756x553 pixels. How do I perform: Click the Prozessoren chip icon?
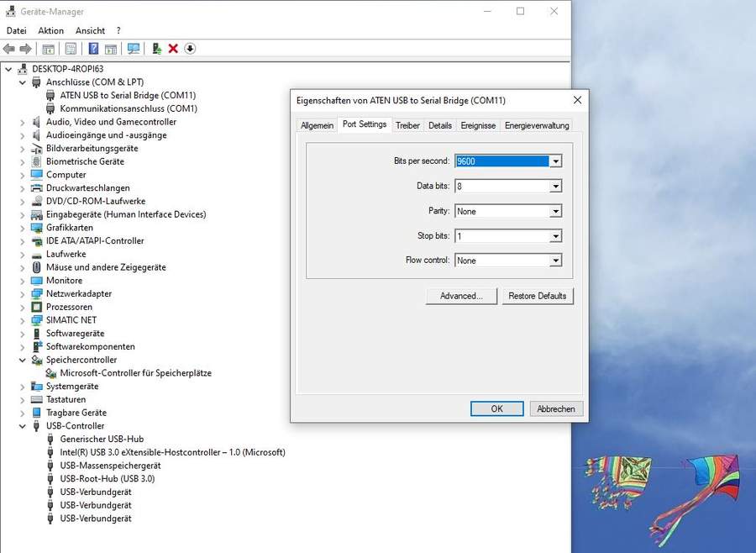point(37,307)
